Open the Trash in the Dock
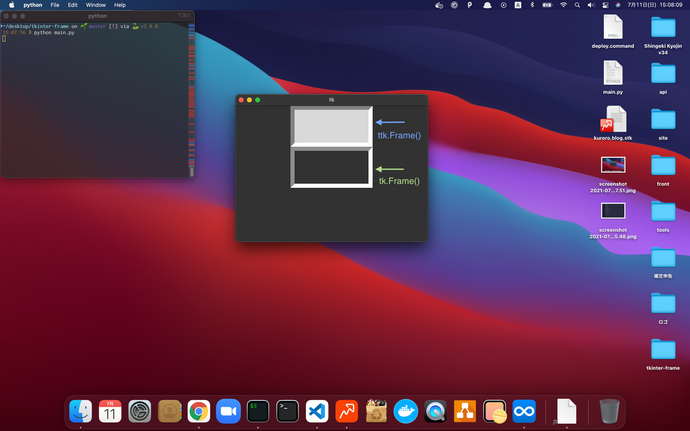Screen dimensions: 690x431 (x=609, y=411)
